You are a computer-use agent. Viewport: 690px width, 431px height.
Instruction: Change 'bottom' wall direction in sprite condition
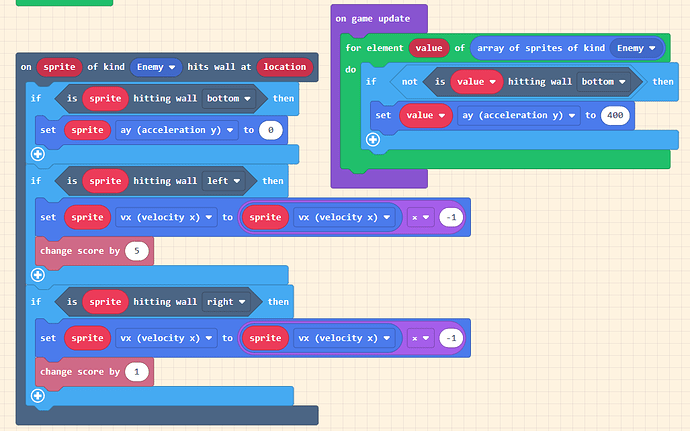coord(228,99)
